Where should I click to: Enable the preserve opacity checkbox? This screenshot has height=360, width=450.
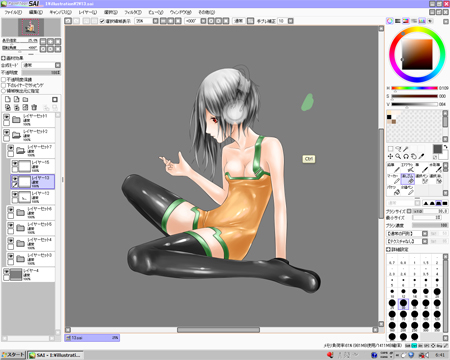click(x=4, y=80)
